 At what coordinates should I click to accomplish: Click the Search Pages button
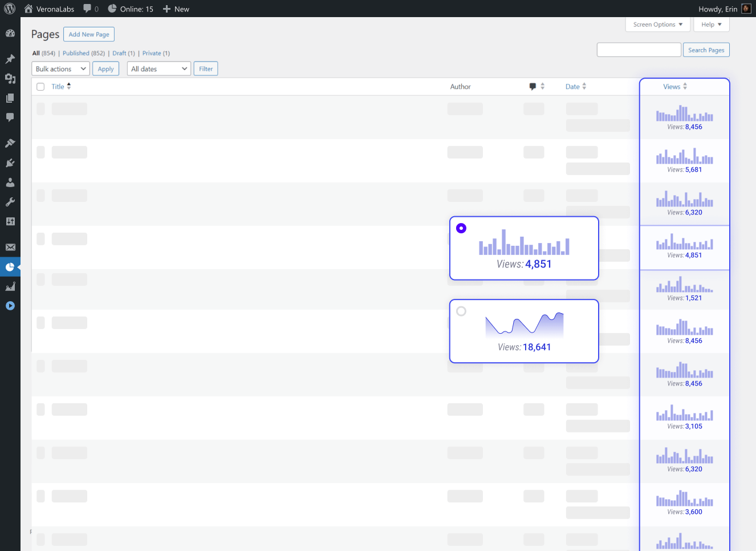(x=706, y=50)
